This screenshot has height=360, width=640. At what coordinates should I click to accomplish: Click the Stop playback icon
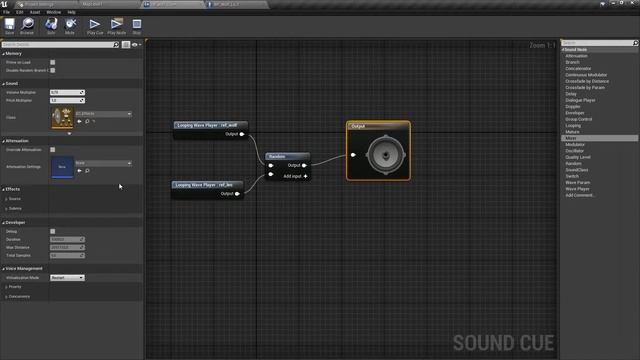coord(137,24)
